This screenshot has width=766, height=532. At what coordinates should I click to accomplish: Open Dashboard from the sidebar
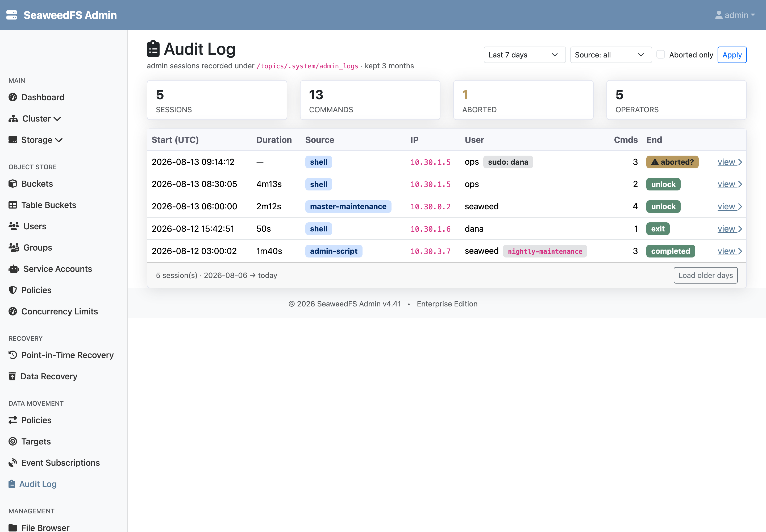(x=43, y=97)
